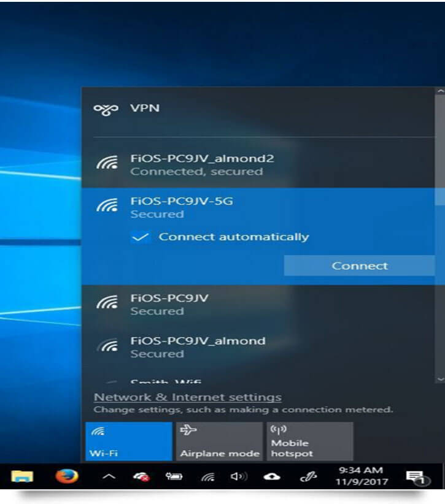Screen dimensions: 445x504
Task: Click the Wi-Fi tray icon in taskbar
Action: coord(208,477)
